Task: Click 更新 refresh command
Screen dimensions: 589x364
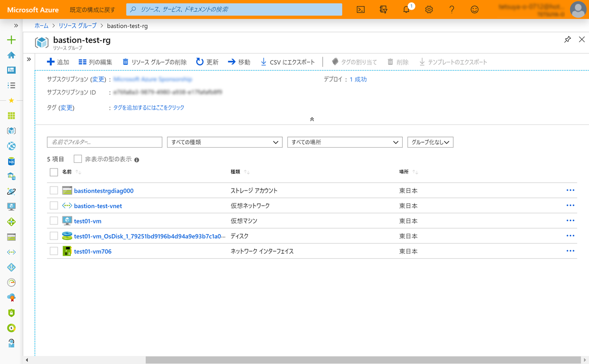Action: click(207, 62)
